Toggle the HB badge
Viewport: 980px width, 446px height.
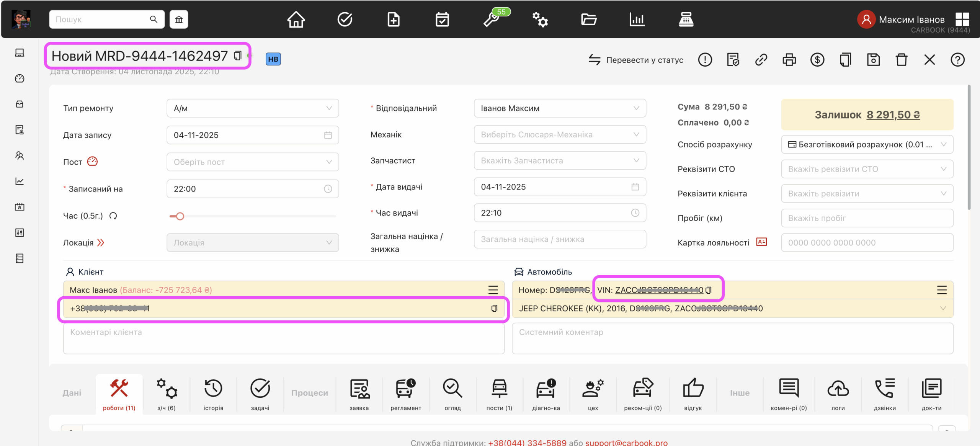coord(273,59)
